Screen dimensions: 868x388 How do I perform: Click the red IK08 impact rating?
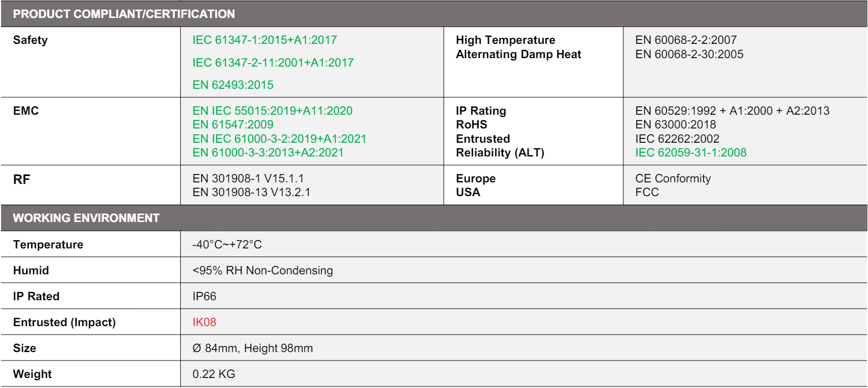coord(204,322)
